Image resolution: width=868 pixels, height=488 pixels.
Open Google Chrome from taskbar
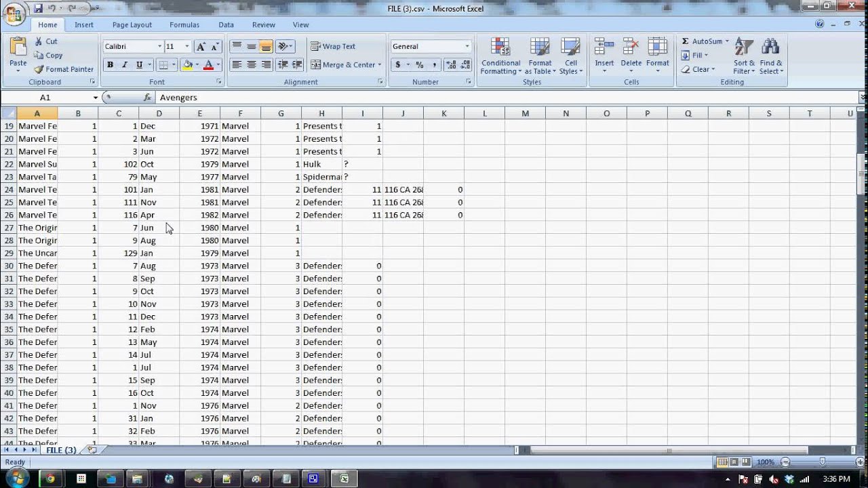[x=50, y=479]
